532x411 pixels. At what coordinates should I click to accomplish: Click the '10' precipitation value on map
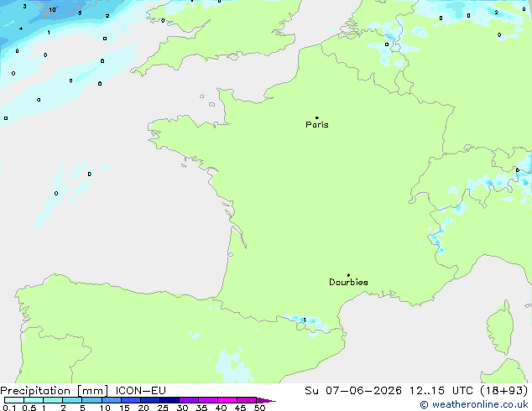[52, 10]
